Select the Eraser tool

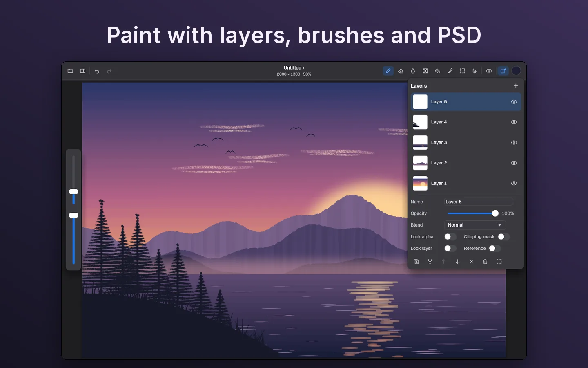coord(401,71)
